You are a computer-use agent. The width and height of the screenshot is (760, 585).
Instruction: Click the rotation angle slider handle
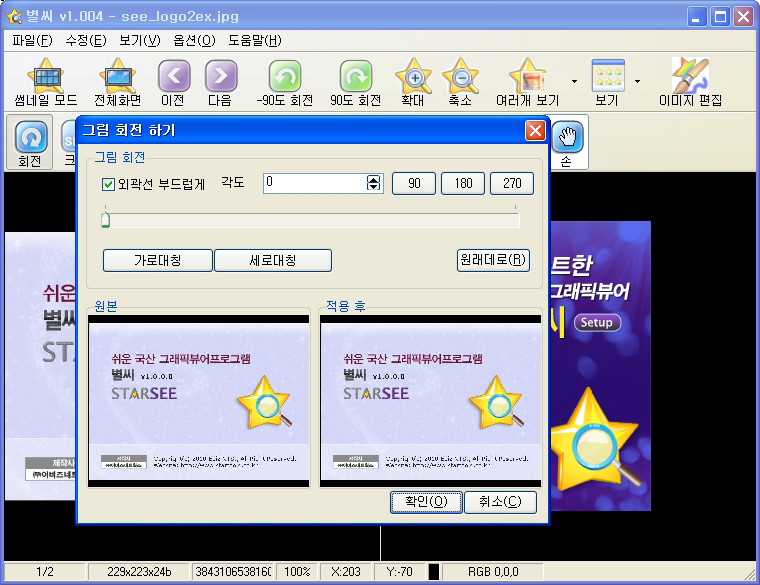click(106, 220)
